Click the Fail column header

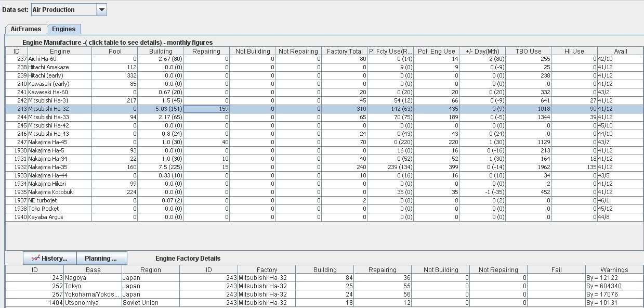[556, 269]
